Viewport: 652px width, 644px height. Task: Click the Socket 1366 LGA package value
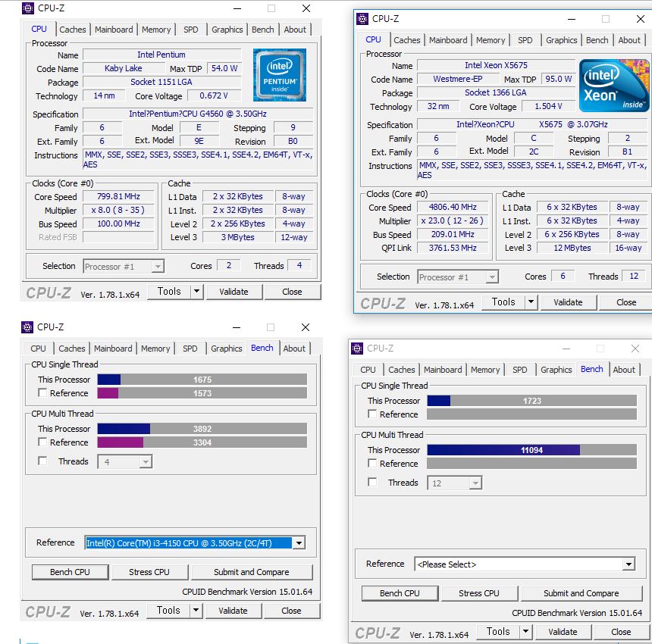tap(496, 92)
